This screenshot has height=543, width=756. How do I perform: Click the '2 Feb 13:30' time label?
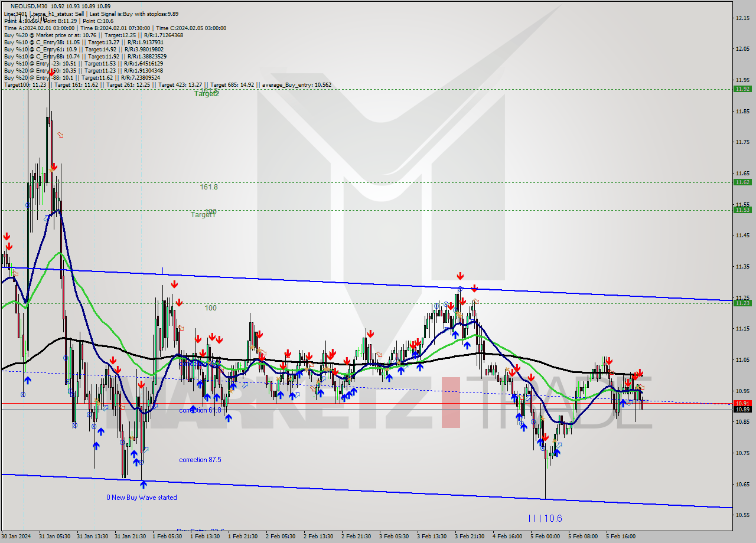point(318,537)
